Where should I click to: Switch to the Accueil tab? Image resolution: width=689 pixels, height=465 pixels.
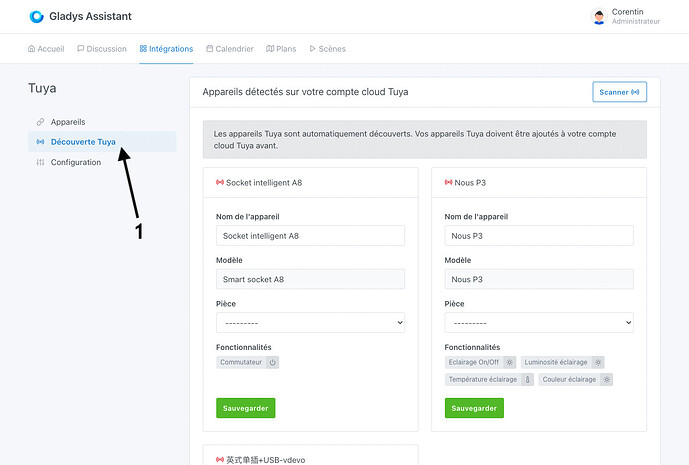click(x=46, y=48)
